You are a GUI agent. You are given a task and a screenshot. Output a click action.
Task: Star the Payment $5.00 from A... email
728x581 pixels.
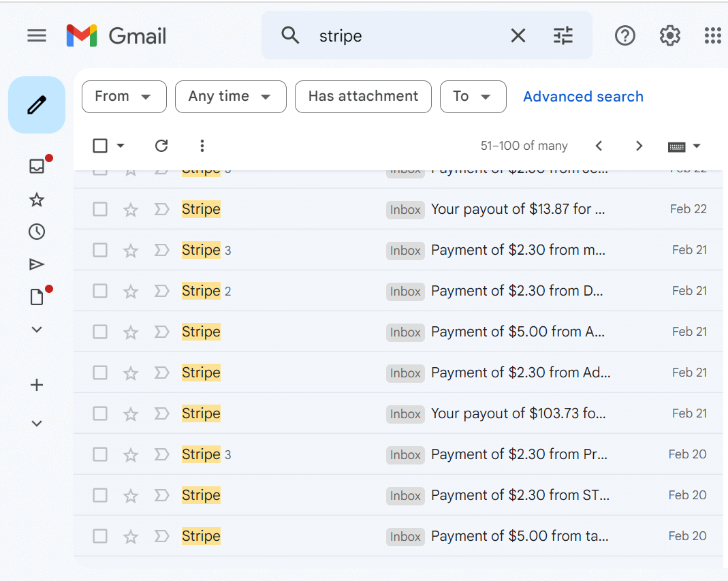click(131, 332)
